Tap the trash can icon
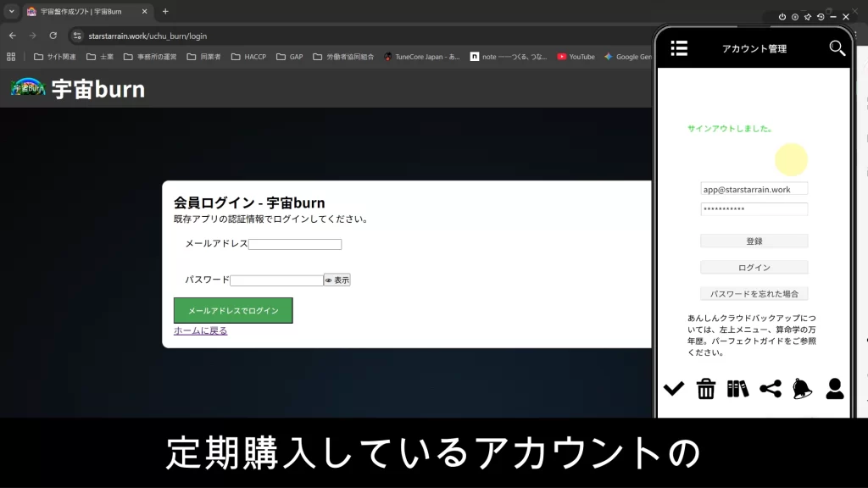 tap(706, 389)
